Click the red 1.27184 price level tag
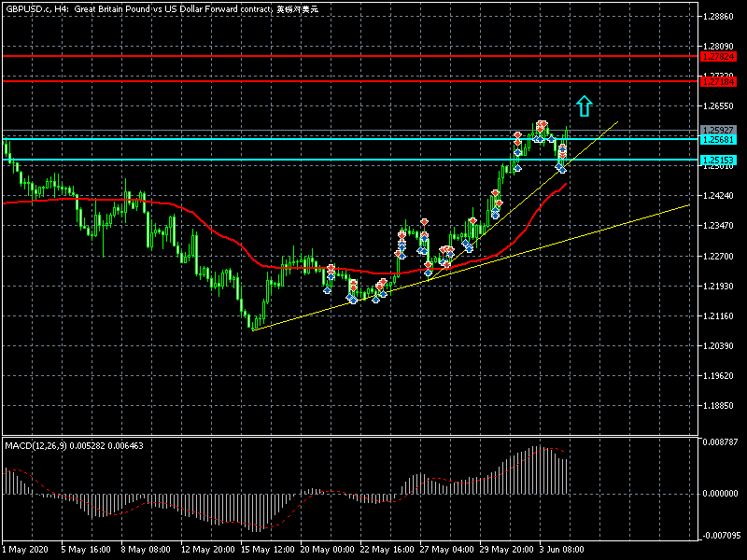Screen dimensions: 747x560 click(718, 82)
